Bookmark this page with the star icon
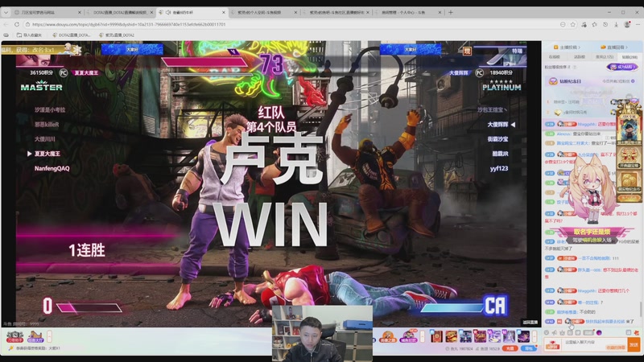This screenshot has height=362, width=644. (573, 25)
